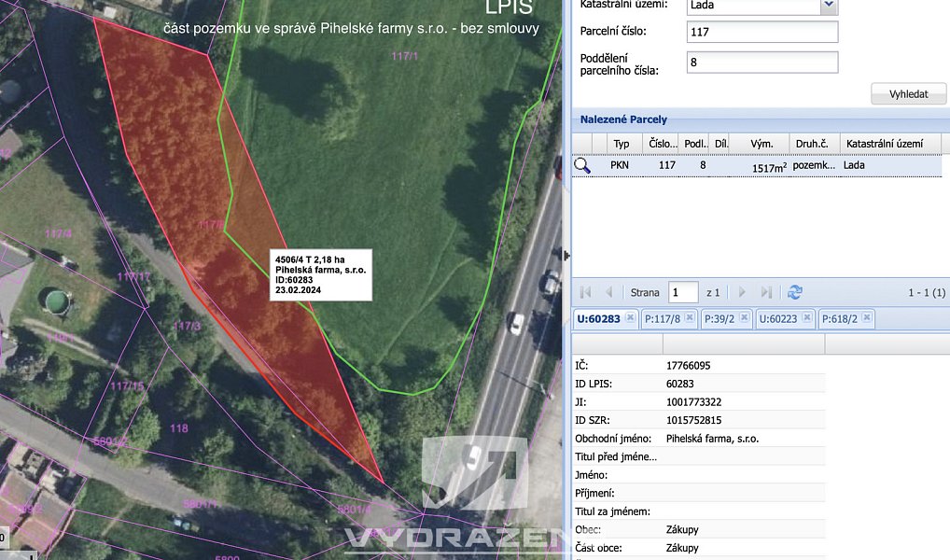
Task: Collapse side panel using the splitter arrow
Action: [x=566, y=256]
